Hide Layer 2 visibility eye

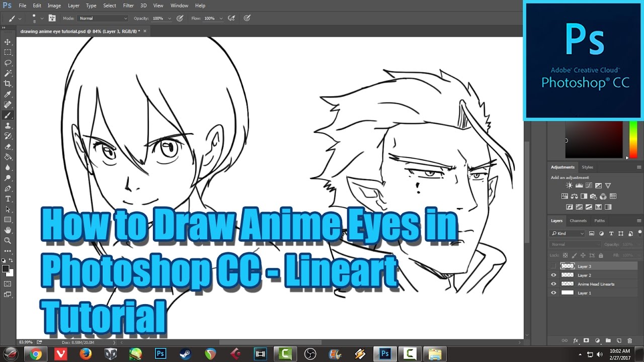[554, 275]
